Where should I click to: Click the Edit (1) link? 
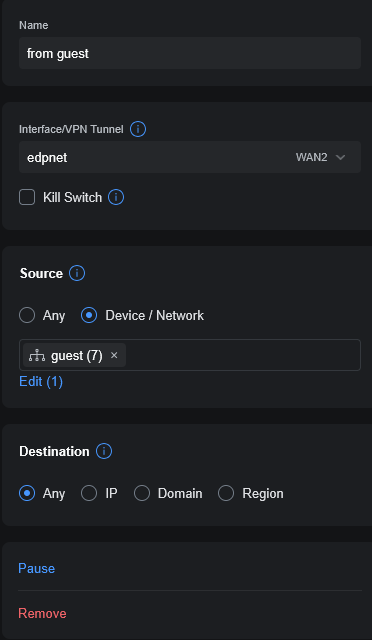point(41,382)
